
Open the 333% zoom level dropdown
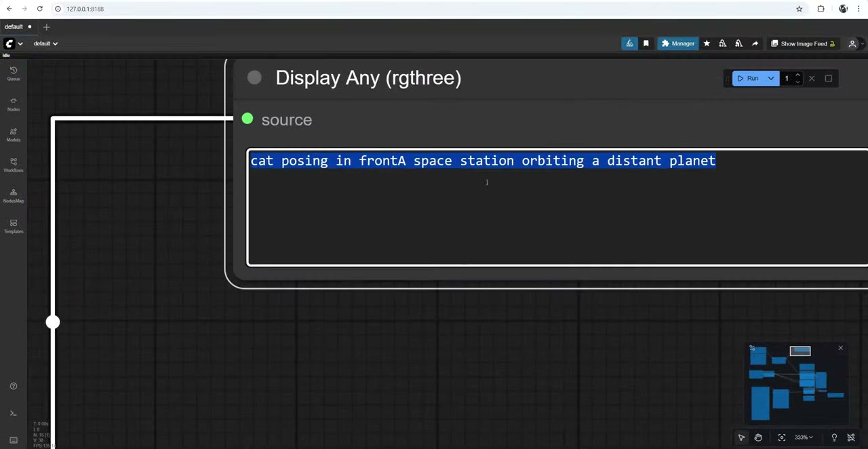click(x=804, y=437)
